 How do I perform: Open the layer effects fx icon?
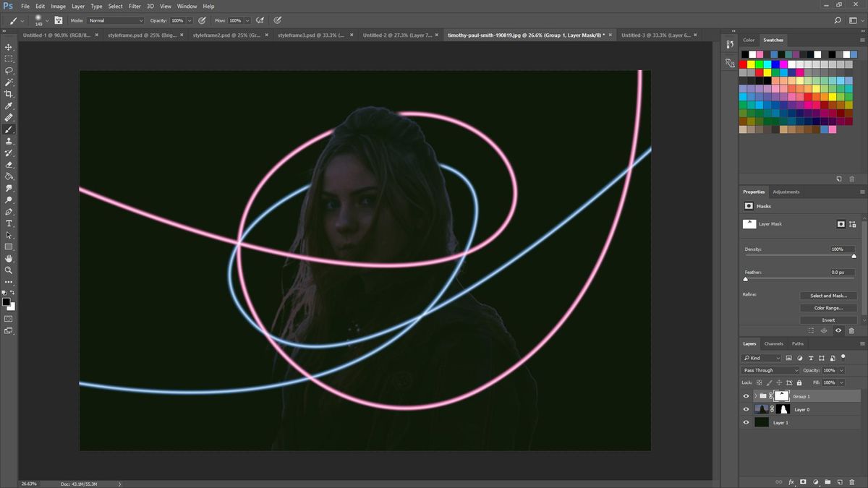(x=792, y=481)
